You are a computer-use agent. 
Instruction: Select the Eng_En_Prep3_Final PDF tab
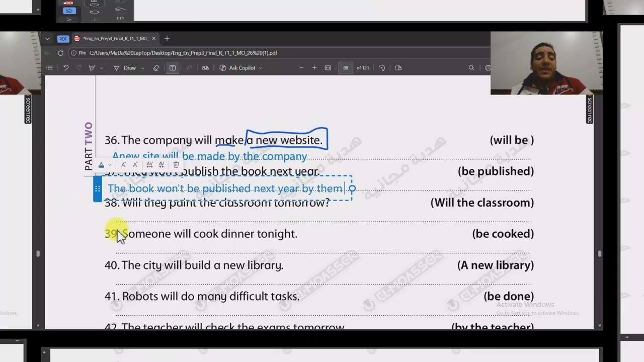pos(115,39)
